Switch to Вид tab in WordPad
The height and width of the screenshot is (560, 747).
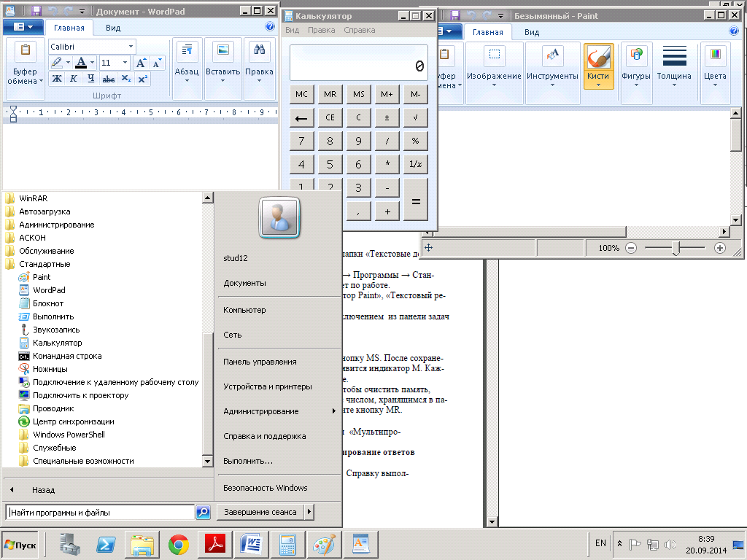pos(113,28)
